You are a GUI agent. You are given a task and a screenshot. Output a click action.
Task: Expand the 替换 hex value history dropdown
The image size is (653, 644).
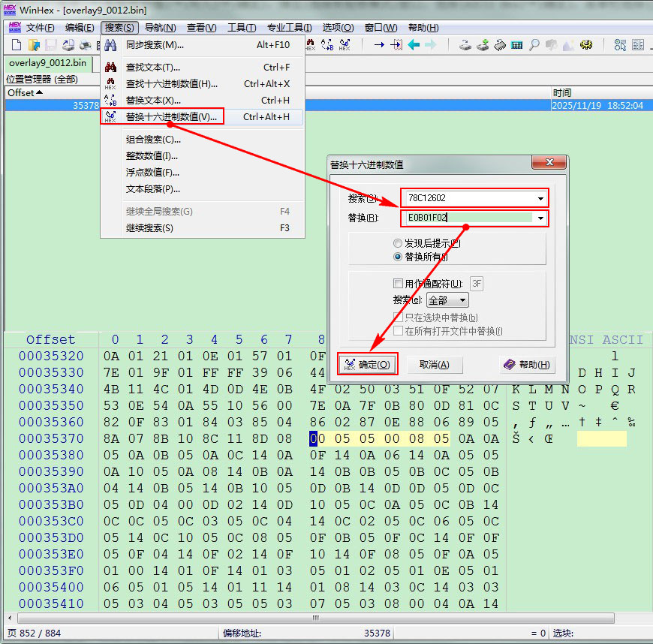540,218
